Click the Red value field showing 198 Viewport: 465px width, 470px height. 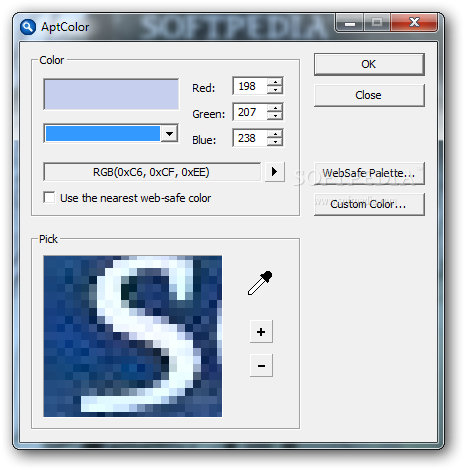pos(250,86)
